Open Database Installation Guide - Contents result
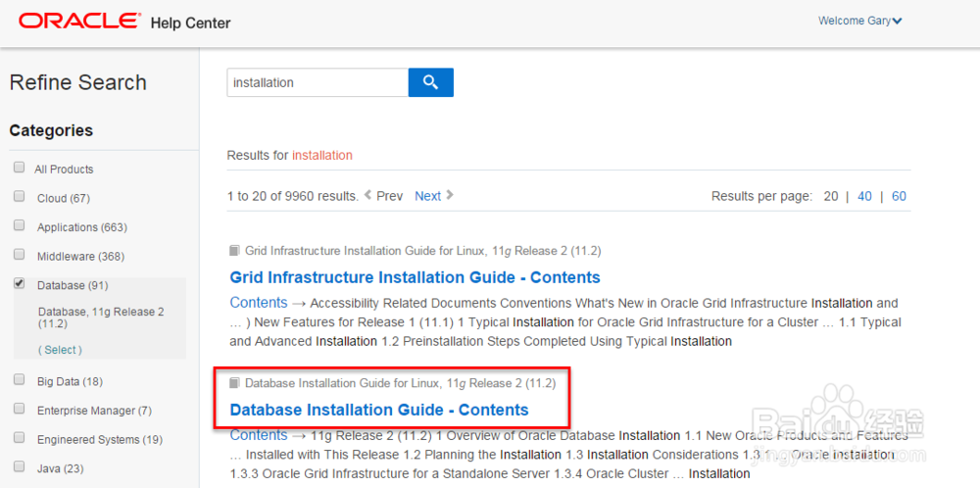The image size is (980, 488). pyautogui.click(x=379, y=410)
